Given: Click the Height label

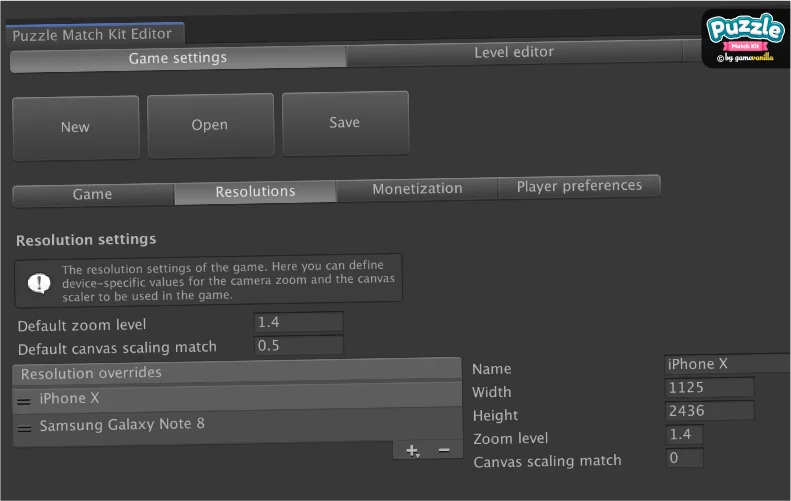Looking at the screenshot, I should (495, 415).
